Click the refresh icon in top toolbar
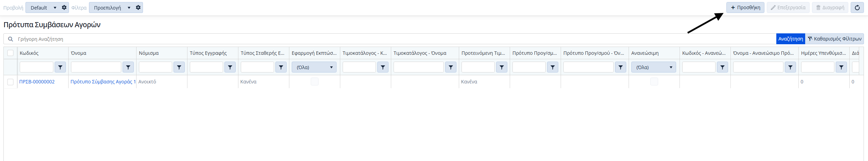 [857, 7]
